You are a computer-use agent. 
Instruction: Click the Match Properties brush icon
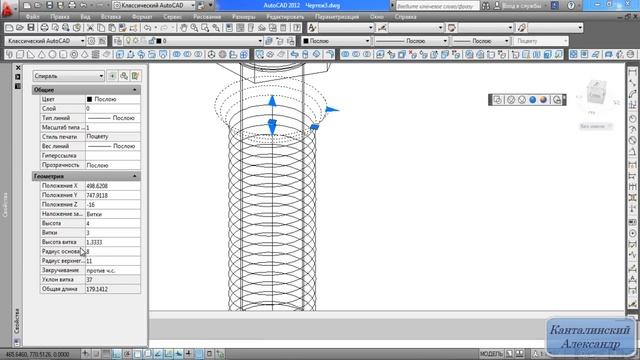pos(133,28)
